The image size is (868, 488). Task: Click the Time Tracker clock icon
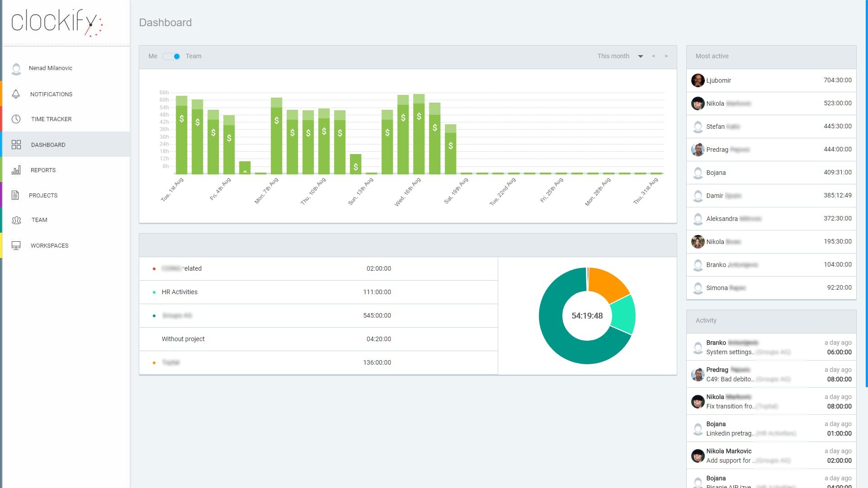(16, 119)
